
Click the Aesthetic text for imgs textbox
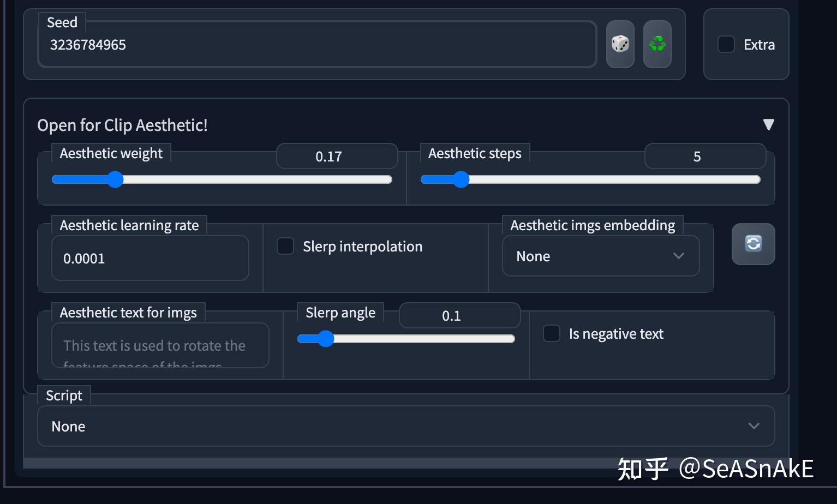click(160, 345)
